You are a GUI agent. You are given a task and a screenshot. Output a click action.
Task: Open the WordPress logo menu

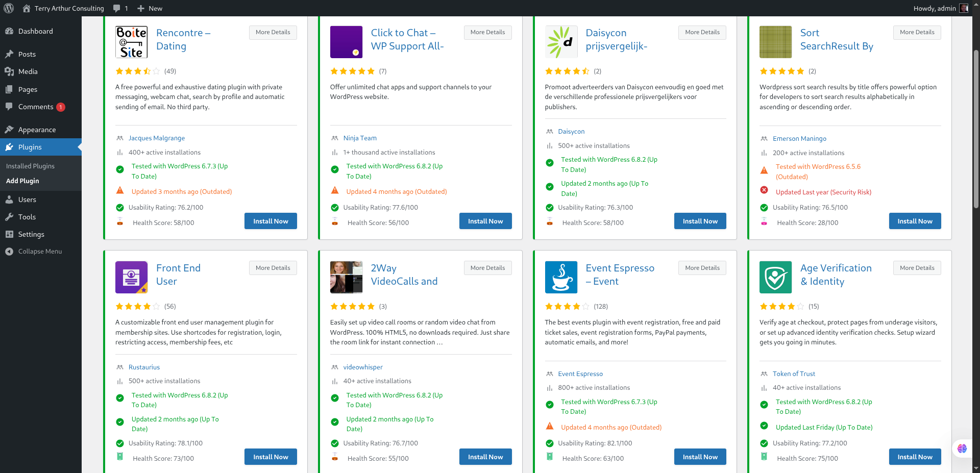tap(9, 8)
